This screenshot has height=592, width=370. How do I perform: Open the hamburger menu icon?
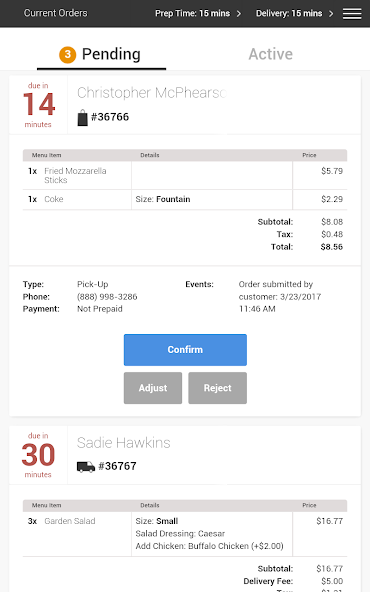tap(352, 14)
